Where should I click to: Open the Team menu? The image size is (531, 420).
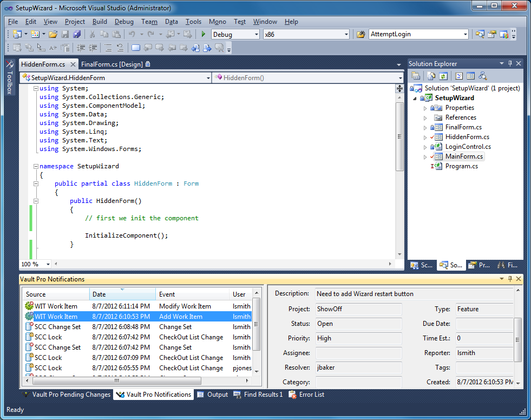149,22
